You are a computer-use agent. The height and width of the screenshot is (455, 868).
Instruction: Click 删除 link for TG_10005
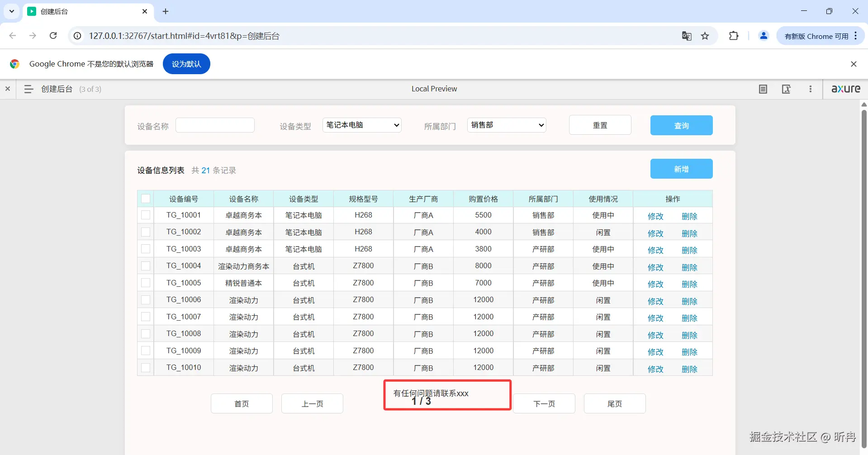[x=689, y=284]
